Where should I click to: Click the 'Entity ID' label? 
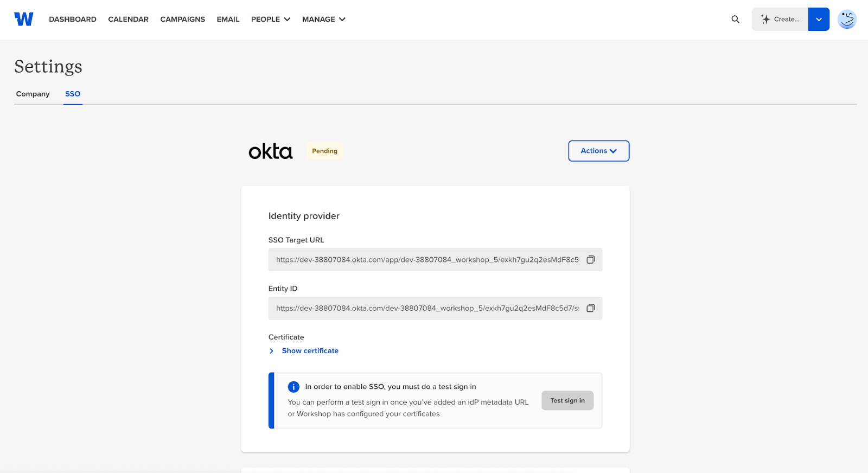point(283,289)
